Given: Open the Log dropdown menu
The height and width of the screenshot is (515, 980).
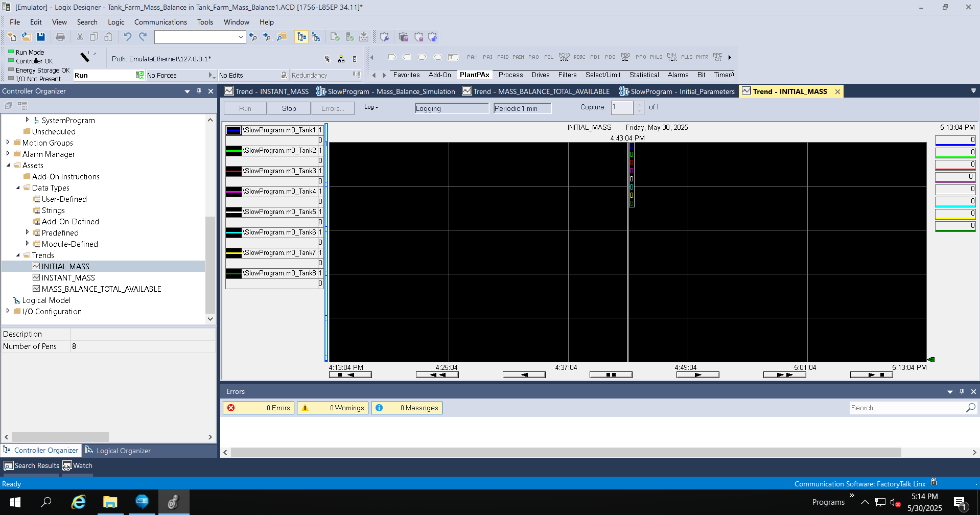Looking at the screenshot, I should tap(371, 107).
